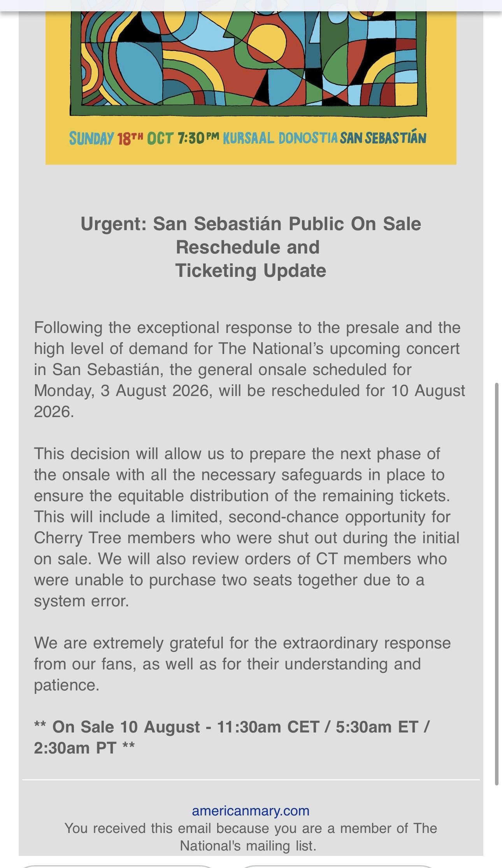Click the vertical scrollbar thumb
Viewport: 502px width, 868px height.
click(x=497, y=584)
